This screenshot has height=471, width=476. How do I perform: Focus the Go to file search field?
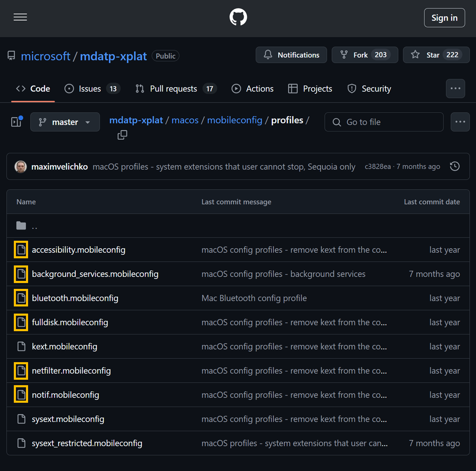(384, 122)
